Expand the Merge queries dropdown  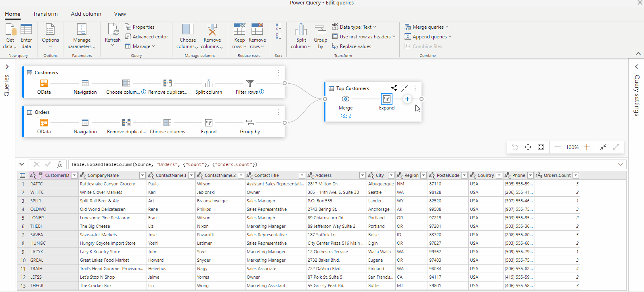[447, 27]
